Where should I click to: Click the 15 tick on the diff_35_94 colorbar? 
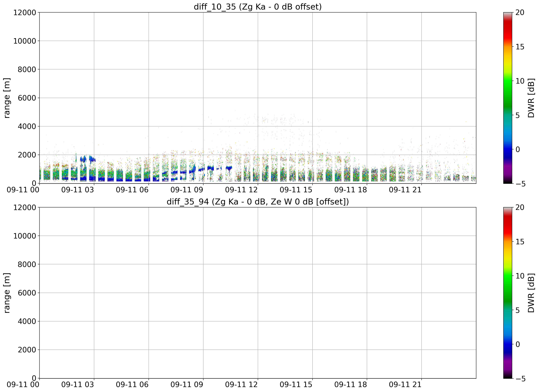[520, 241]
